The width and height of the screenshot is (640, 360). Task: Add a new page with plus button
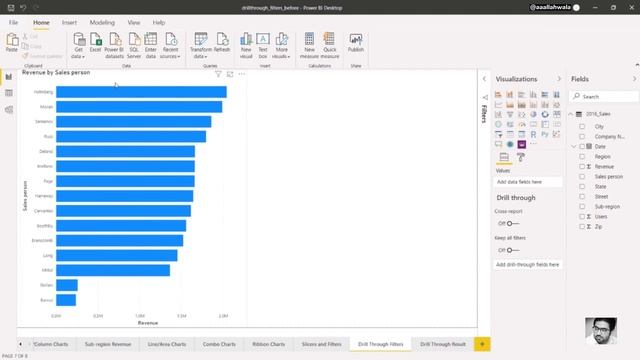pyautogui.click(x=482, y=344)
